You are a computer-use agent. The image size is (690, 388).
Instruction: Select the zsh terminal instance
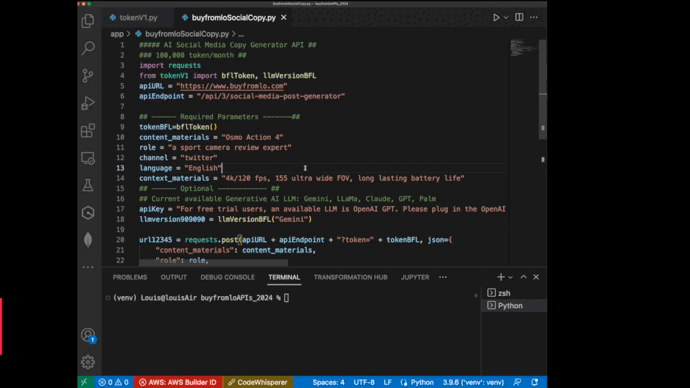pos(514,293)
